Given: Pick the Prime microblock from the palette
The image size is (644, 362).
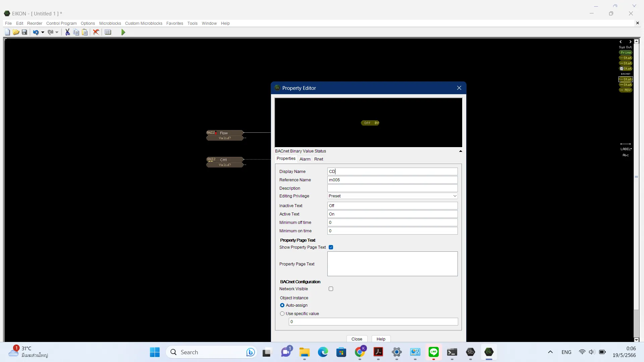Looking at the screenshot, I should (x=626, y=53).
